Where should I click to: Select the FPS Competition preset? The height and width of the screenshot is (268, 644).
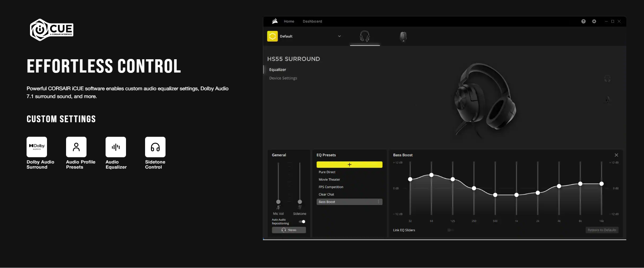pos(331,187)
